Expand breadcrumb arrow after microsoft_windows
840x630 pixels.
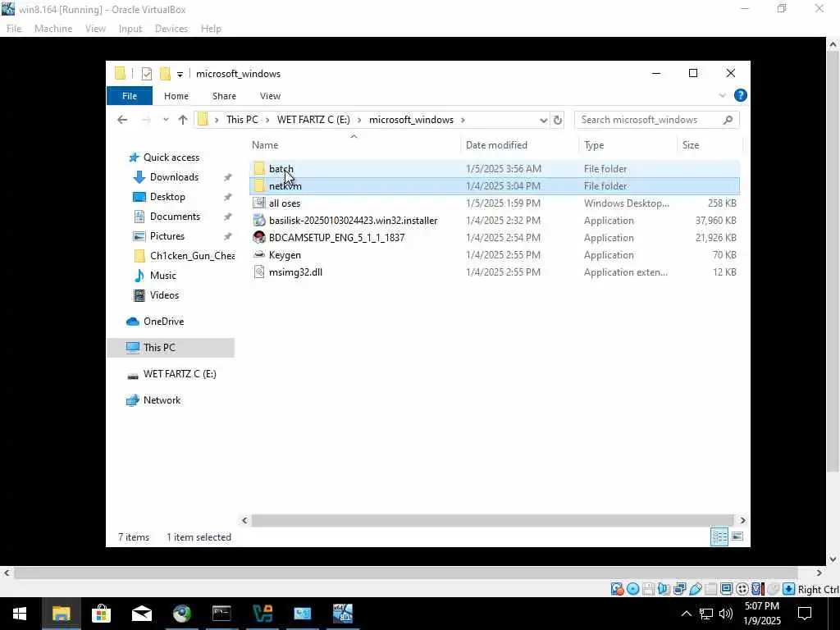tap(463, 120)
